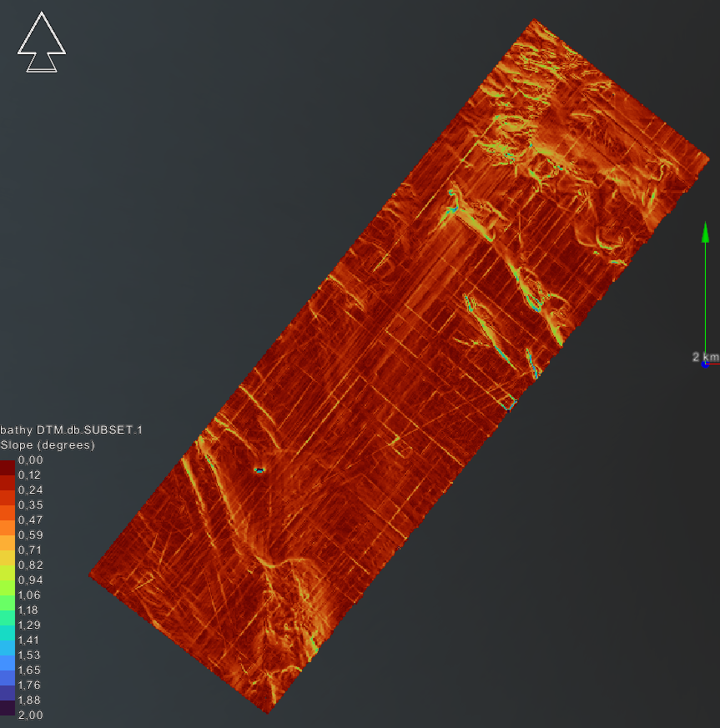Select the legend value 1,53
Image resolution: width=720 pixels, height=728 pixels.
coord(29,655)
